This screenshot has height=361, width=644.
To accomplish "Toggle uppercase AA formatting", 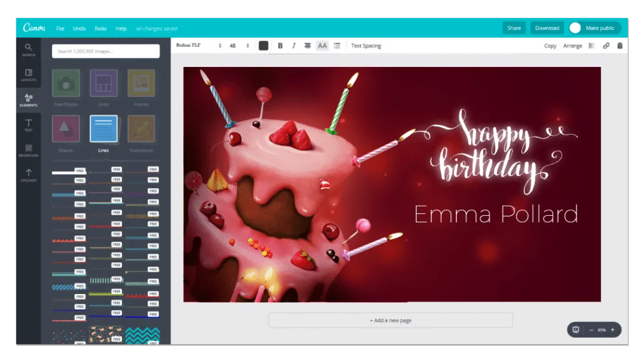I will [x=322, y=46].
